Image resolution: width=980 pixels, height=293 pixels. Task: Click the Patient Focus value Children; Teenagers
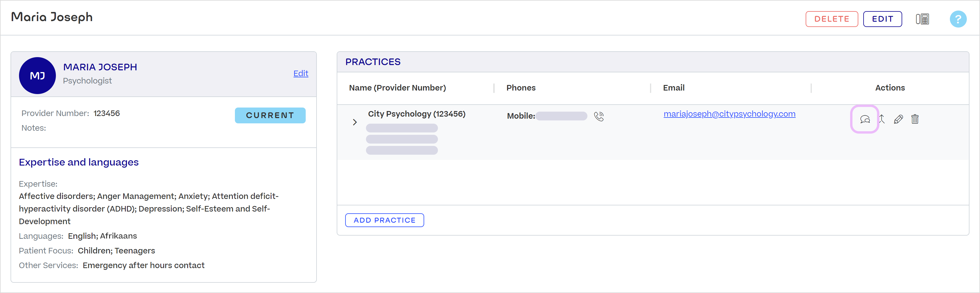coord(116,251)
